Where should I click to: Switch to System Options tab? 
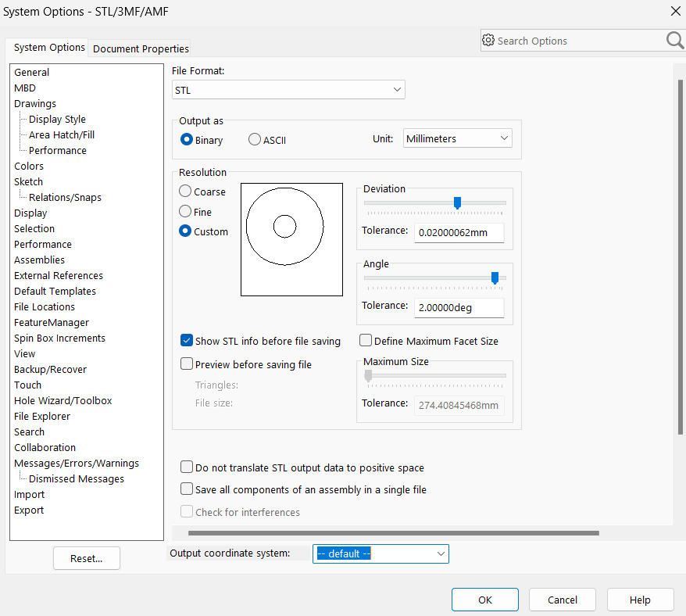pos(49,47)
